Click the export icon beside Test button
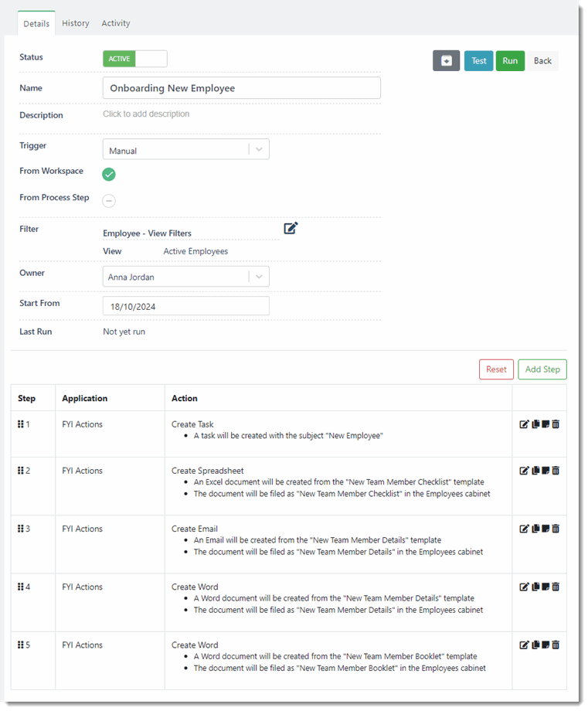The image size is (588, 711). (447, 60)
